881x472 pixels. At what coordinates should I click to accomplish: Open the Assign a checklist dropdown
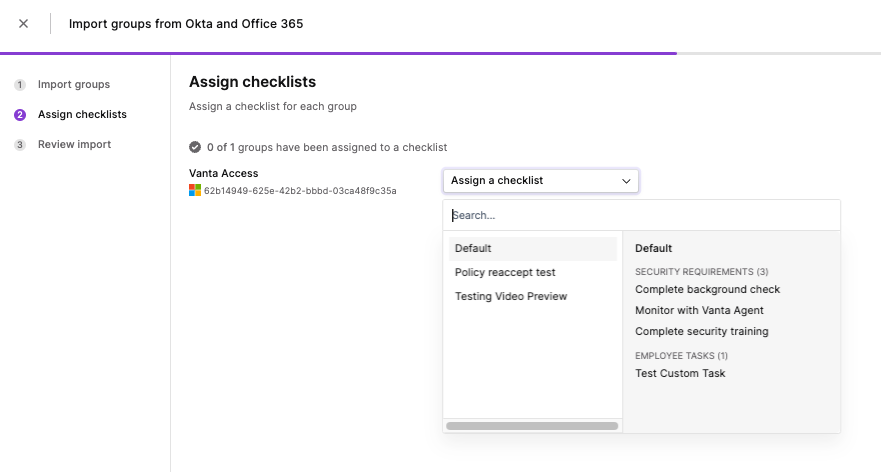click(541, 181)
